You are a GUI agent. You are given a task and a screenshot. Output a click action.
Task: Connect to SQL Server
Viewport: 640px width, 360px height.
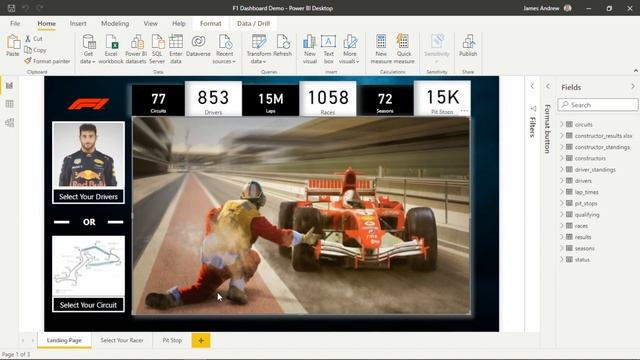tap(157, 49)
